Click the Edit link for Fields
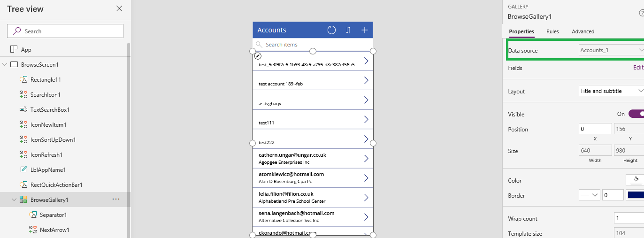Image resolution: width=644 pixels, height=238 pixels. [x=638, y=68]
